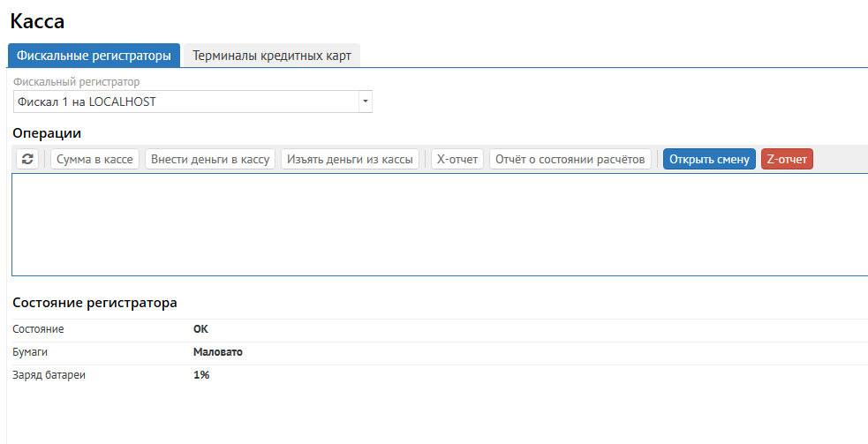Click the Состояние регистратора section heading
868x444 pixels.
pyautogui.click(x=94, y=303)
